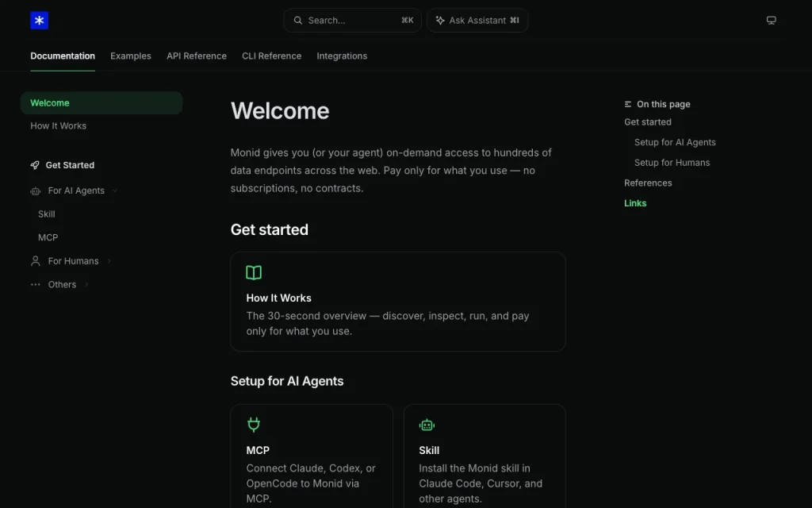
Task: Jump to Get started in page outline
Action: pos(647,121)
